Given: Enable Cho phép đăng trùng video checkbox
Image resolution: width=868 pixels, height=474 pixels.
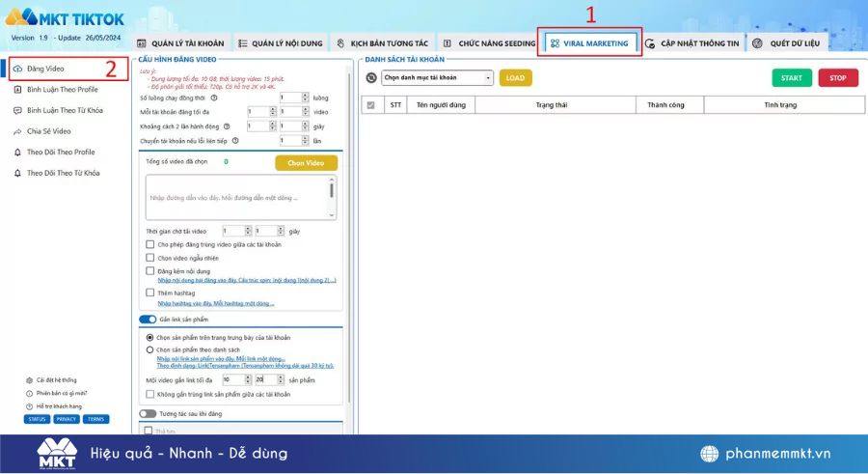Looking at the screenshot, I should [x=150, y=244].
